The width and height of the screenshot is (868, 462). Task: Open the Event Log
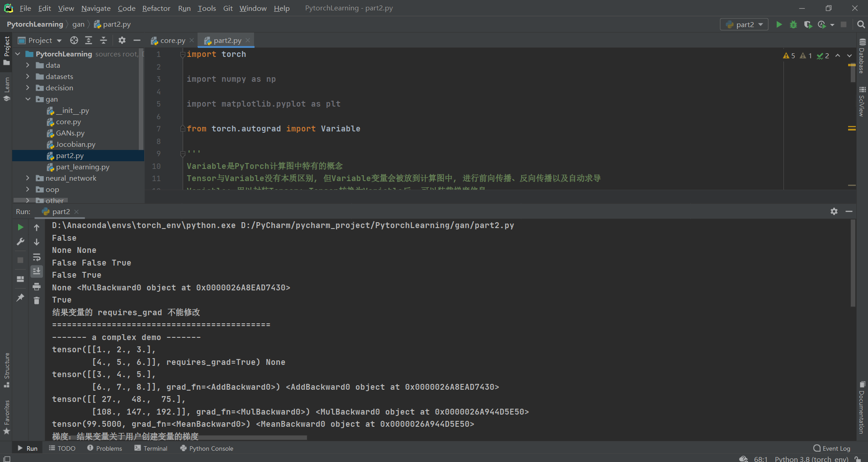tap(832, 448)
